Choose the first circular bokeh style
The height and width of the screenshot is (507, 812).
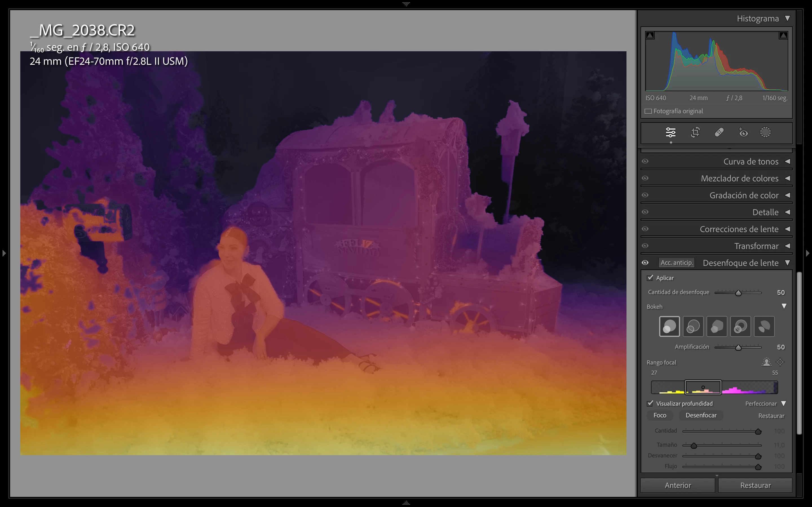click(x=669, y=326)
